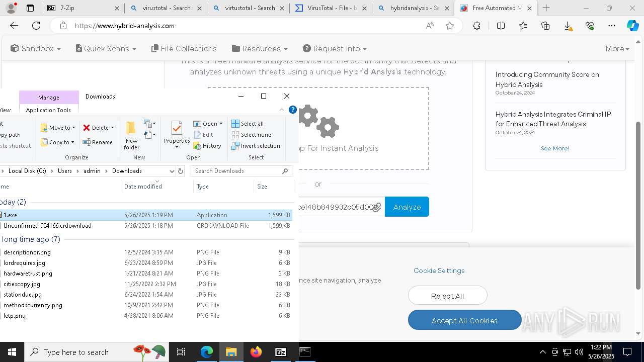Image resolution: width=644 pixels, height=362 pixels.
Task: Click Select none in Explorer ribbon
Action: pos(251,135)
